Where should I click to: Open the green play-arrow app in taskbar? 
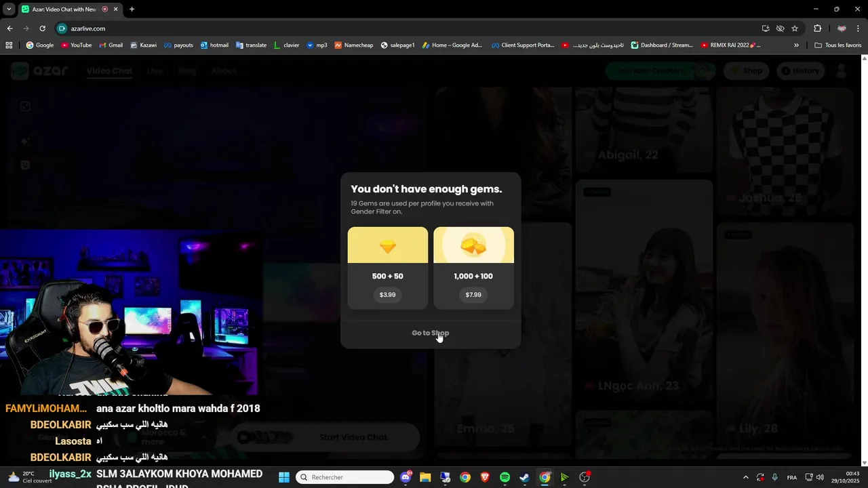tap(564, 477)
